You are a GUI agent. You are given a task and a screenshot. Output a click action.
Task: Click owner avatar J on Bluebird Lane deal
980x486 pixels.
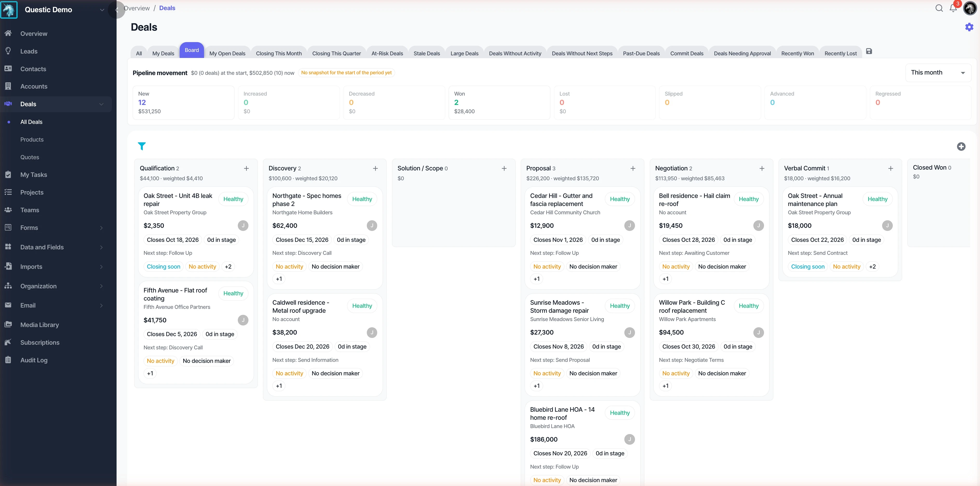(630, 439)
